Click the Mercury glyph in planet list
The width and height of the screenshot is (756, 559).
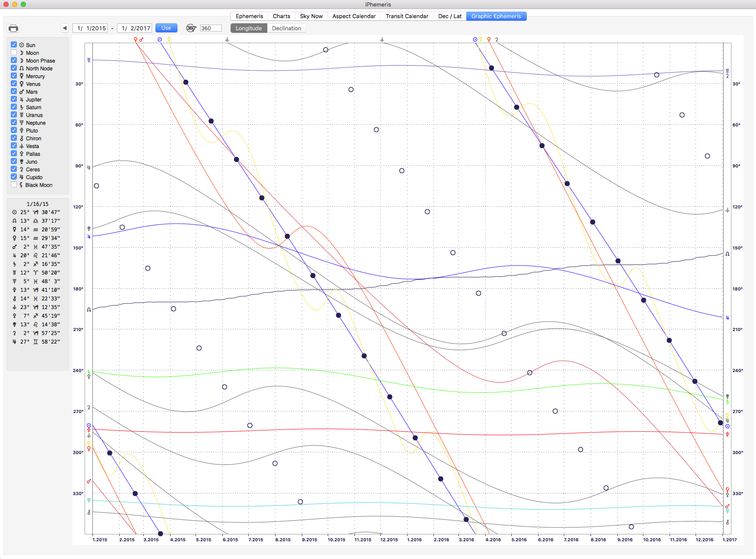22,76
